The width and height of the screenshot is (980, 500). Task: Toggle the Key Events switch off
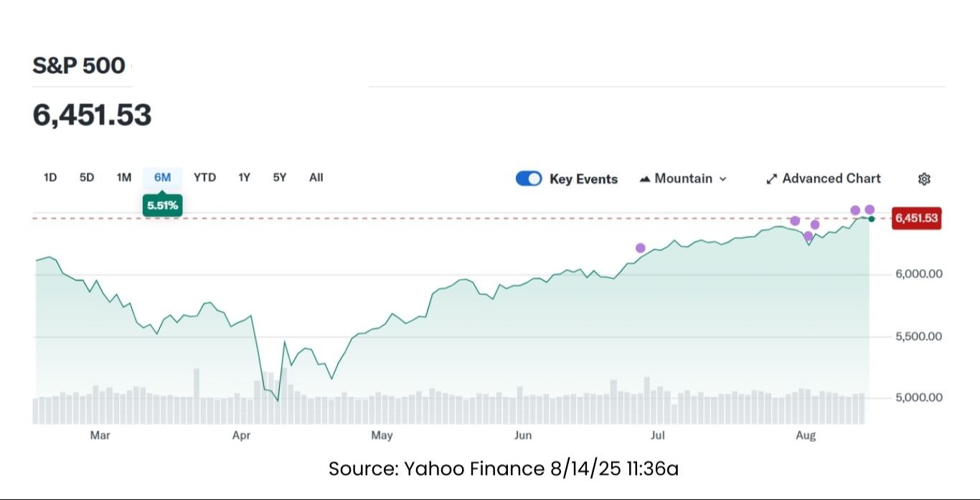[x=529, y=179]
